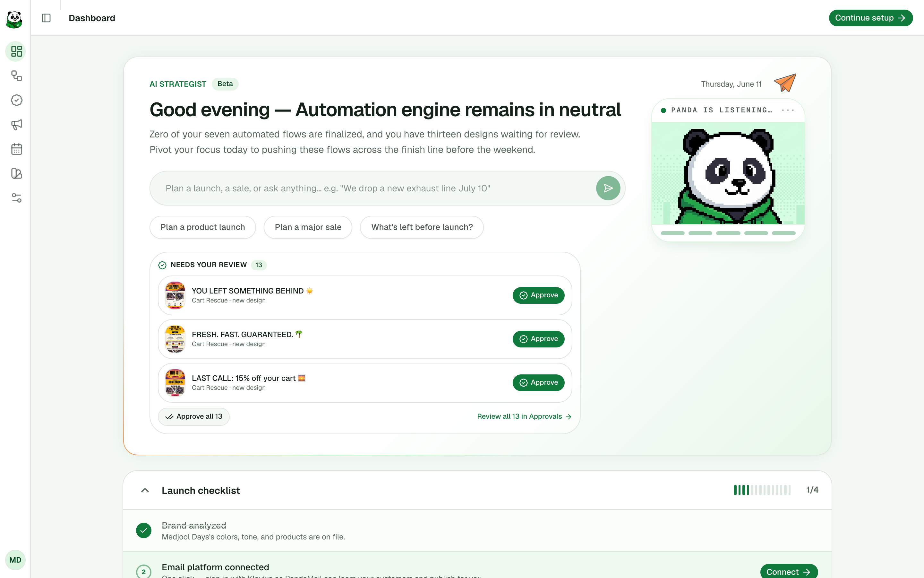This screenshot has width=924, height=578.
Task: Open the Flows icon in sidebar
Action: 16,76
